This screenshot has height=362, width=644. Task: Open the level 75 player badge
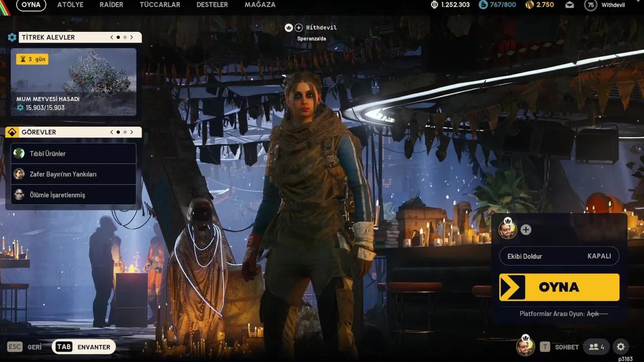tap(591, 5)
